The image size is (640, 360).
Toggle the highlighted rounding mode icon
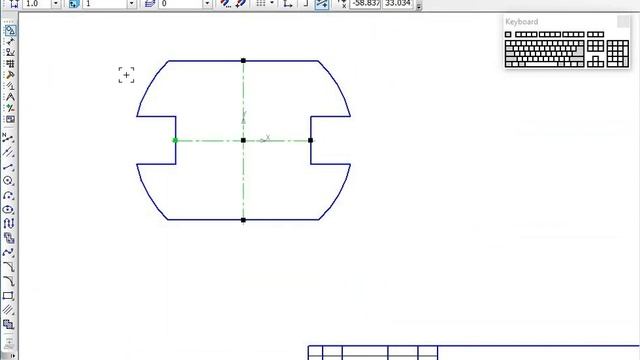322,4
